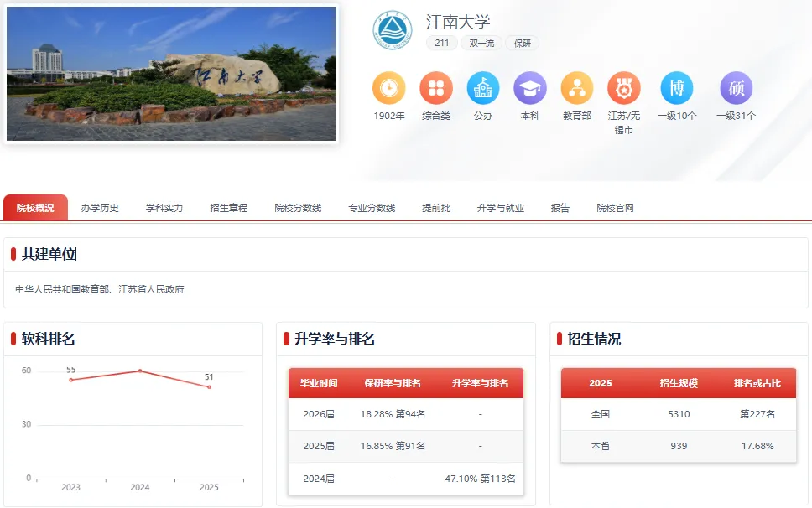
Task: Click the 2023 data point on ranking chart
Action: pyautogui.click(x=71, y=380)
